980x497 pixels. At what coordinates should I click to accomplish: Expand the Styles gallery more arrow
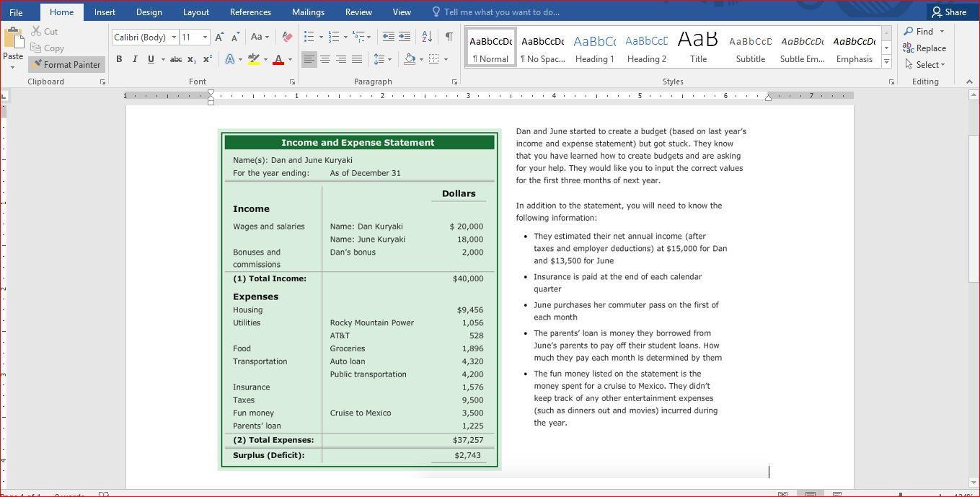point(886,63)
